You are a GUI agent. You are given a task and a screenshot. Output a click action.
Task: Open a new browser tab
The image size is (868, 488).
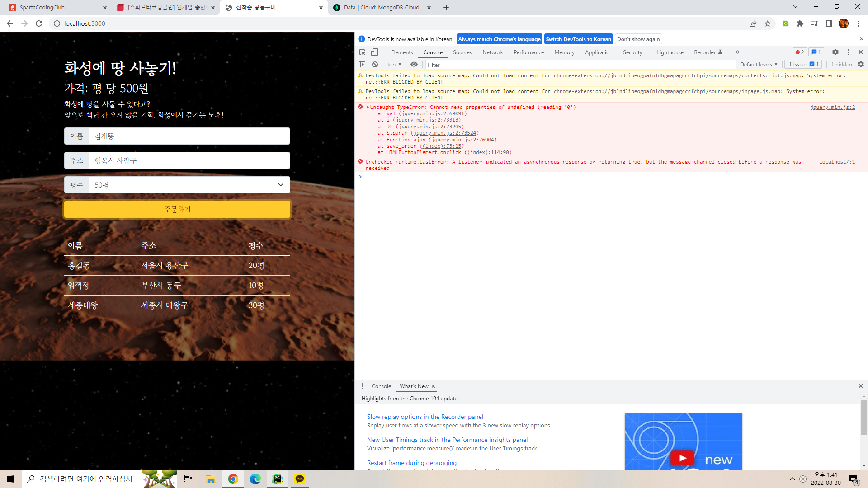tap(446, 8)
